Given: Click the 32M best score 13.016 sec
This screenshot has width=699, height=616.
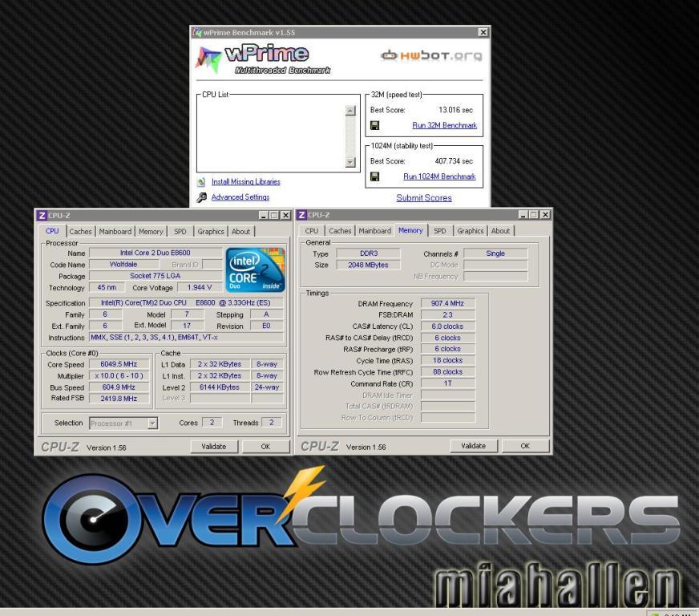Looking at the screenshot, I should tap(455, 110).
